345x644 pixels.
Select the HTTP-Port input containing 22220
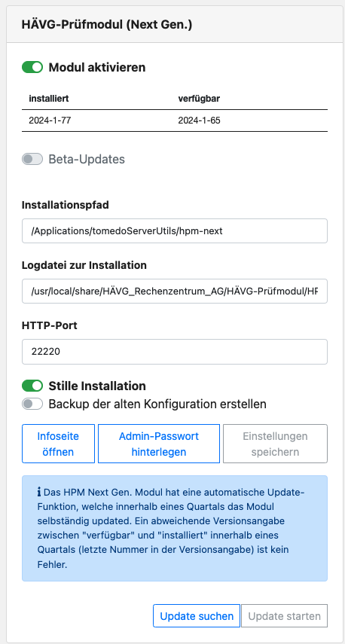(175, 352)
